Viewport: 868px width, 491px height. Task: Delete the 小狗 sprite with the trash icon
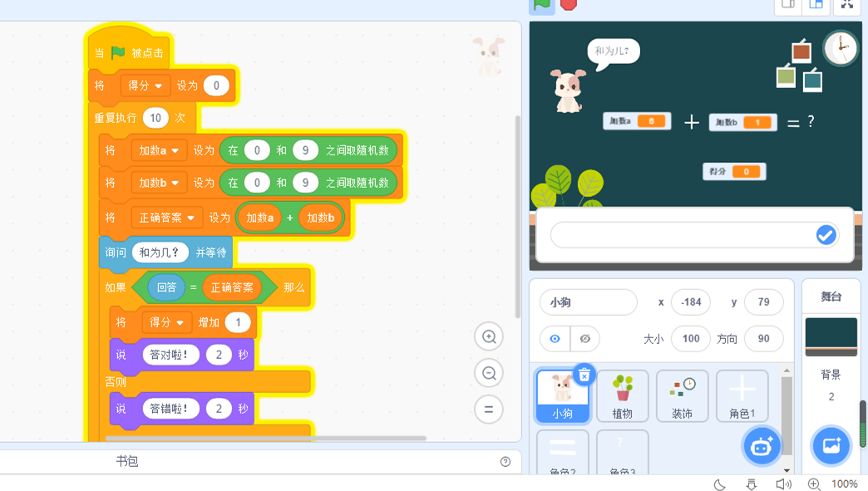[584, 376]
